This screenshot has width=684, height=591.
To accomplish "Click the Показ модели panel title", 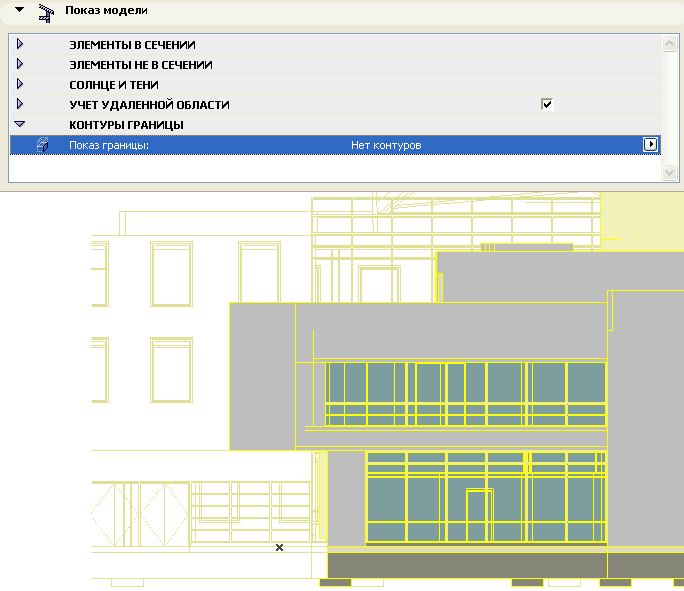I will click(106, 10).
